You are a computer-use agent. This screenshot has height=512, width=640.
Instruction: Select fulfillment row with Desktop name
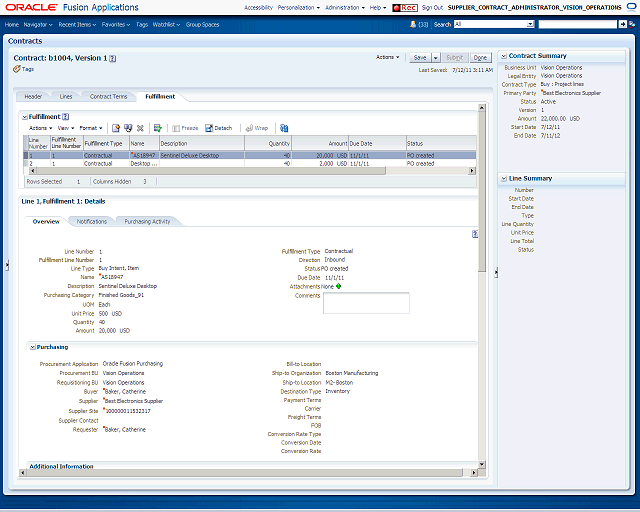250,164
